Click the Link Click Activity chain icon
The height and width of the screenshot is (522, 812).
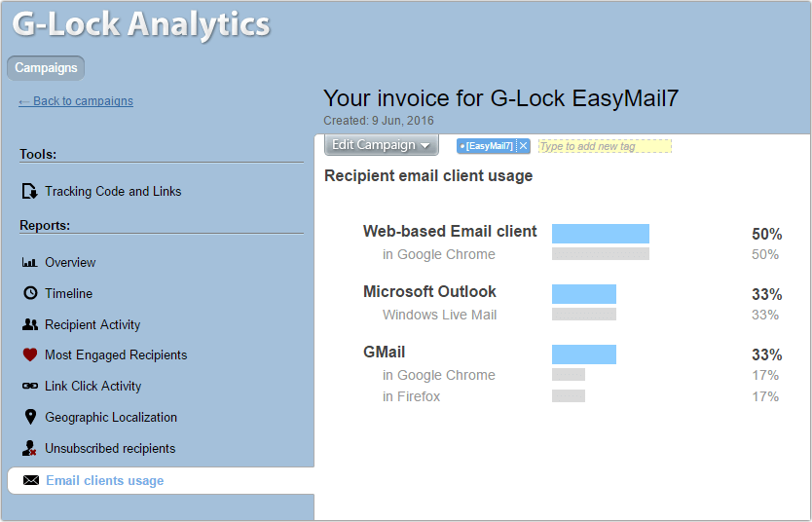click(30, 386)
